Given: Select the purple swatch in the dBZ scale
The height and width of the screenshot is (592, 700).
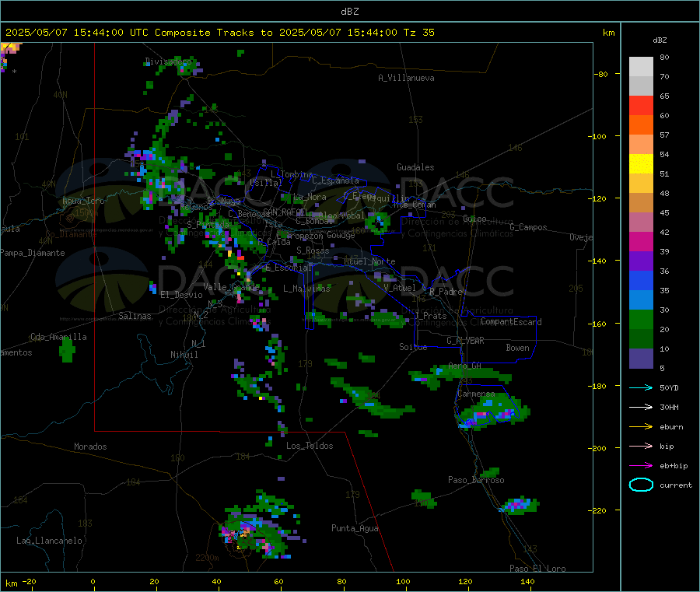Looking at the screenshot, I should tap(641, 261).
